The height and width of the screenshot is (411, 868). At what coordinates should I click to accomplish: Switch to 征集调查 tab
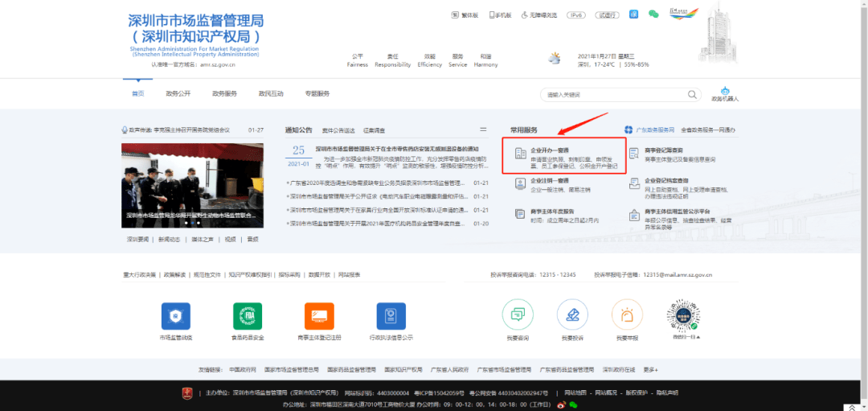point(375,131)
